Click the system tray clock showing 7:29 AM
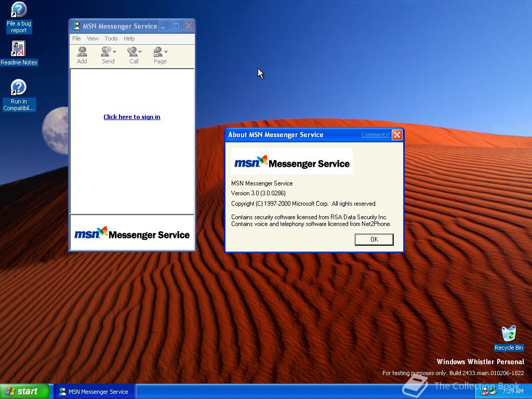This screenshot has width=532, height=399. [513, 392]
